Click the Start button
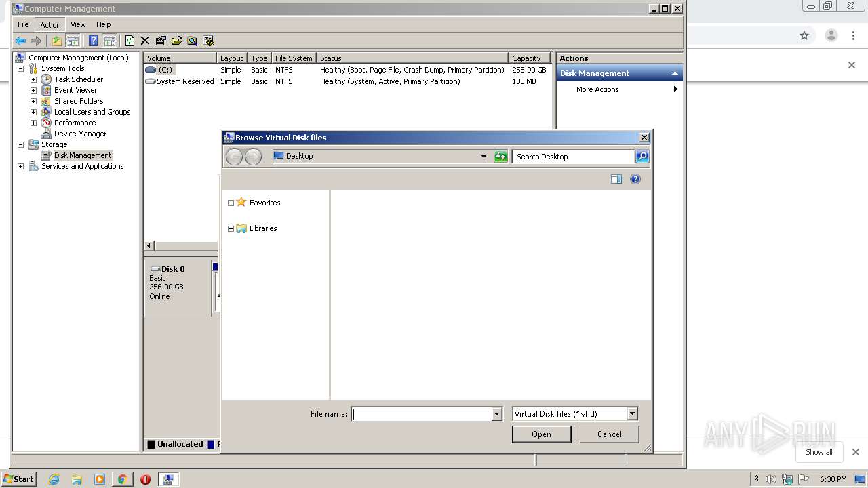Image resolution: width=868 pixels, height=488 pixels. 18,479
